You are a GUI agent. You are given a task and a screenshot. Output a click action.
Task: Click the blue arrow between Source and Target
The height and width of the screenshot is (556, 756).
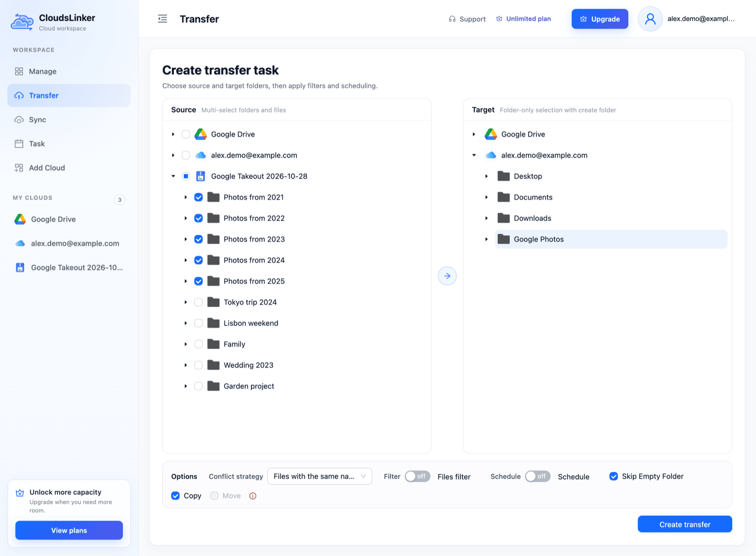click(447, 276)
